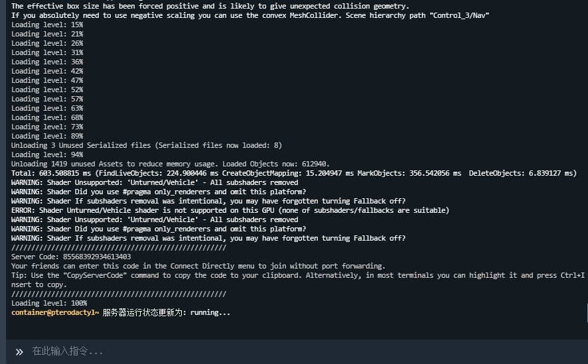Click the "Loading level: 52%" line
Screen dimensions: 588x364
(x=47, y=90)
